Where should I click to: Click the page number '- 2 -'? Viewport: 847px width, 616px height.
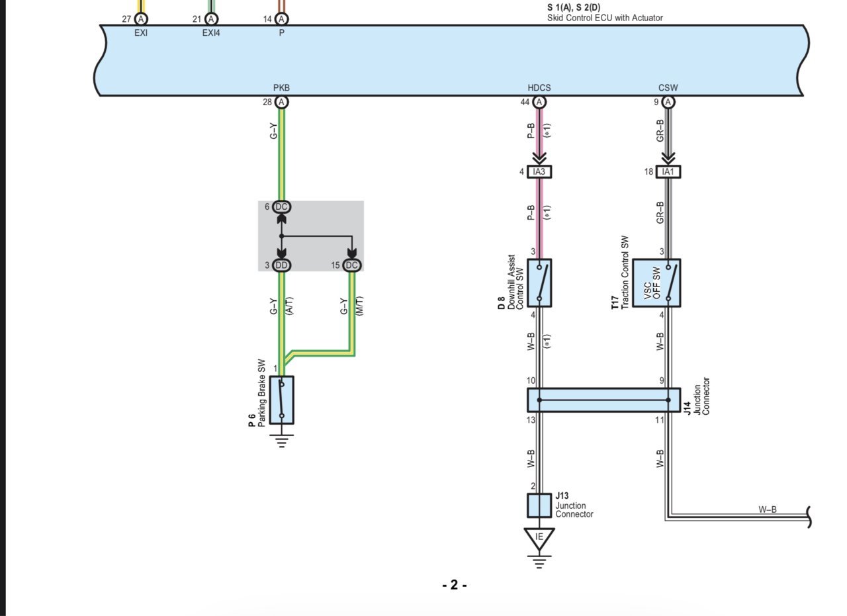coord(455,585)
